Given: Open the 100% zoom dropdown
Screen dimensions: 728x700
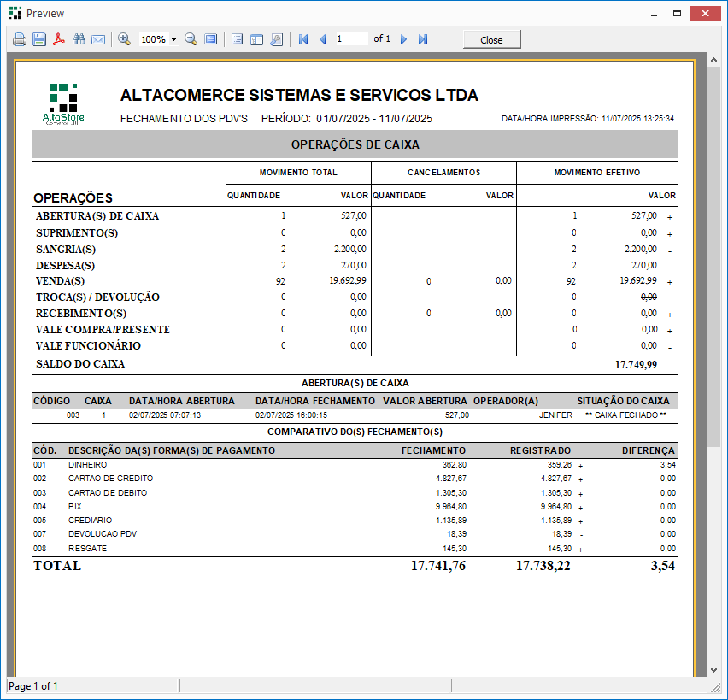Looking at the screenshot, I should pos(173,39).
